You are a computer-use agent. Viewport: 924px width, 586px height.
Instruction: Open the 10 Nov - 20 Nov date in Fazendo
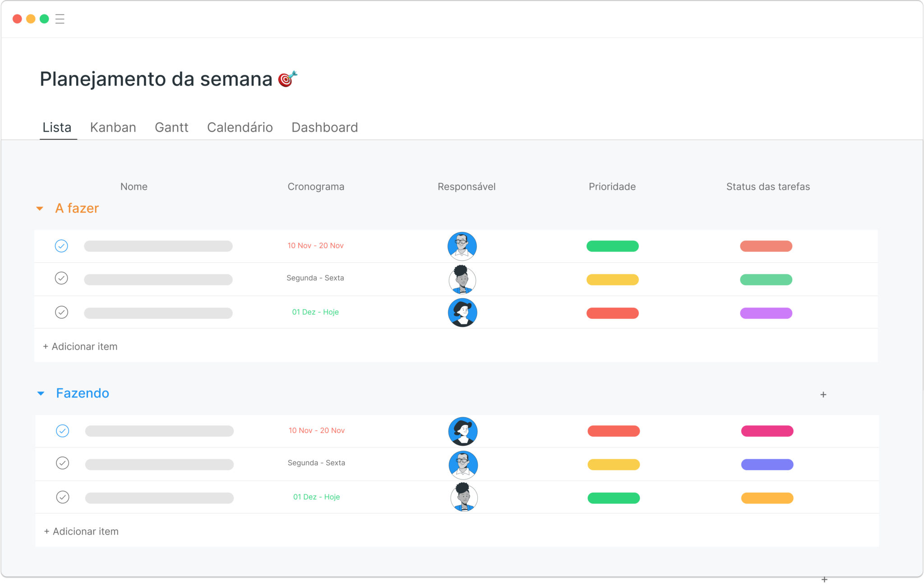click(317, 430)
